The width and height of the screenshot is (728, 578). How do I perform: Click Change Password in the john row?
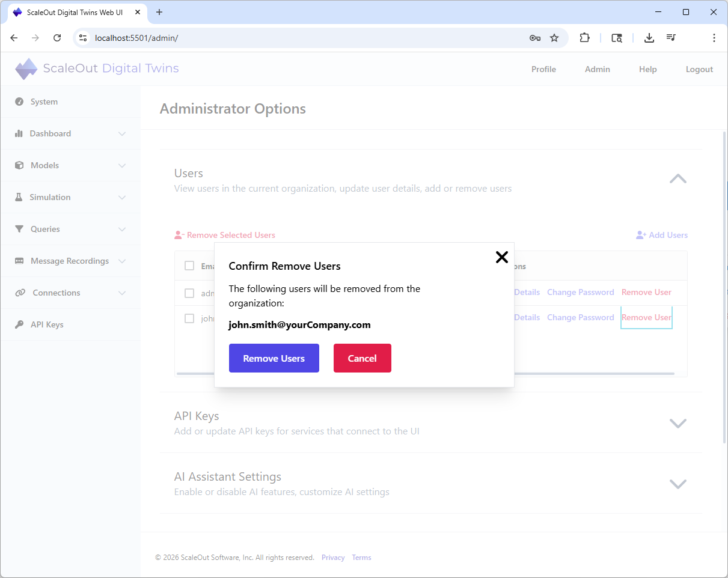pos(581,317)
